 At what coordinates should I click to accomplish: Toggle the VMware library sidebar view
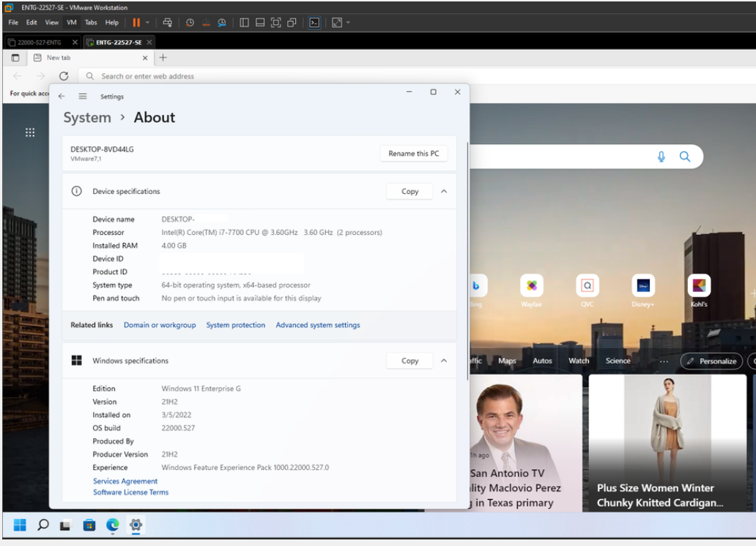click(x=244, y=23)
